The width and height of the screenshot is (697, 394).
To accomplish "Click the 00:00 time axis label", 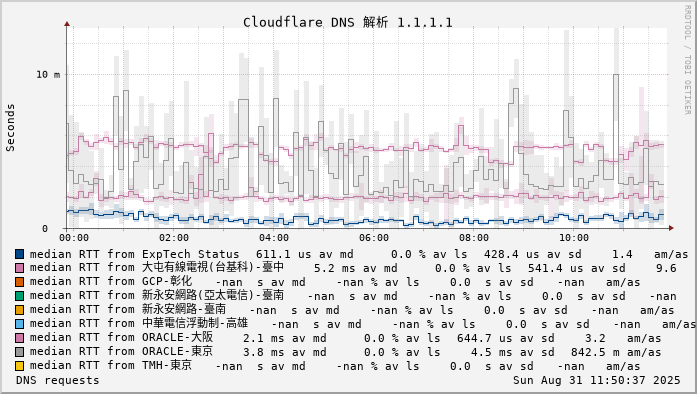I will (x=74, y=238).
